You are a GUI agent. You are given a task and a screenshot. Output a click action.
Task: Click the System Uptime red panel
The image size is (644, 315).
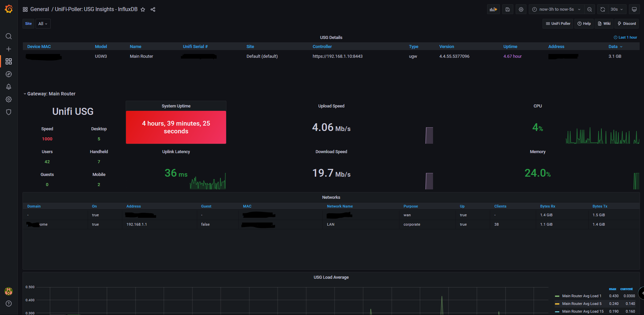tap(176, 127)
